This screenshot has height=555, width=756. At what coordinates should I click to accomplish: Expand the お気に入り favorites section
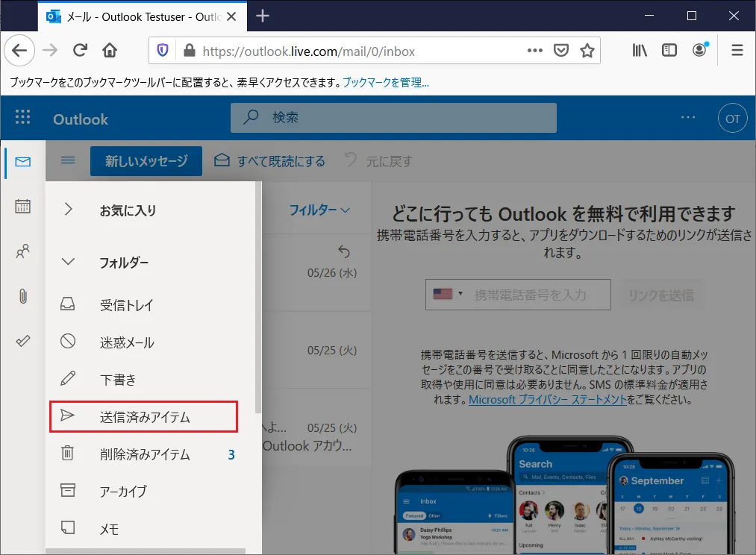pyautogui.click(x=68, y=209)
